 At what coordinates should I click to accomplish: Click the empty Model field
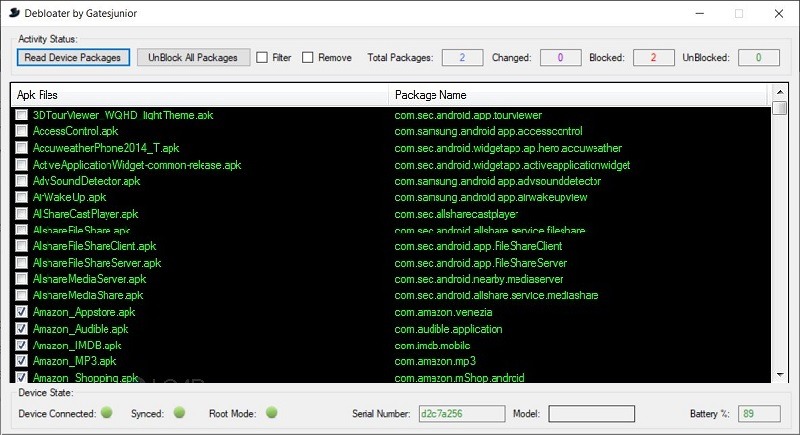pyautogui.click(x=591, y=414)
